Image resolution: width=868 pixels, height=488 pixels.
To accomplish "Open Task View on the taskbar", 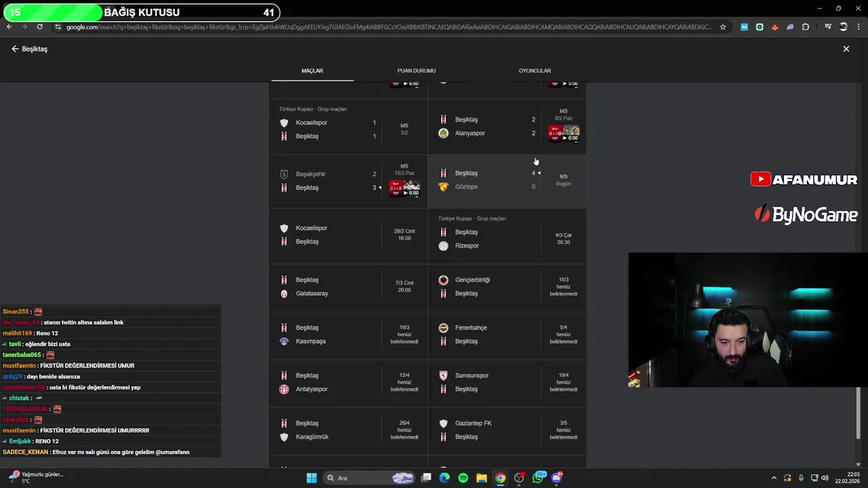I will (426, 478).
